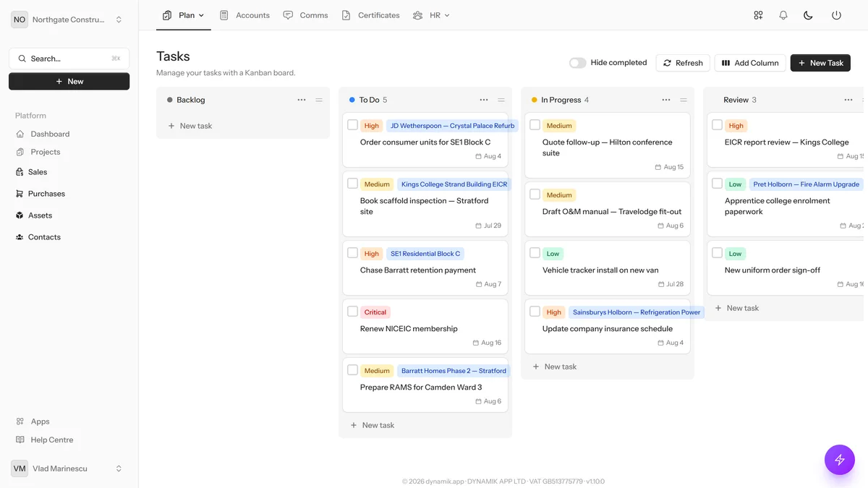The image size is (868, 488).
Task: Add new task in In Progress column
Action: click(555, 367)
